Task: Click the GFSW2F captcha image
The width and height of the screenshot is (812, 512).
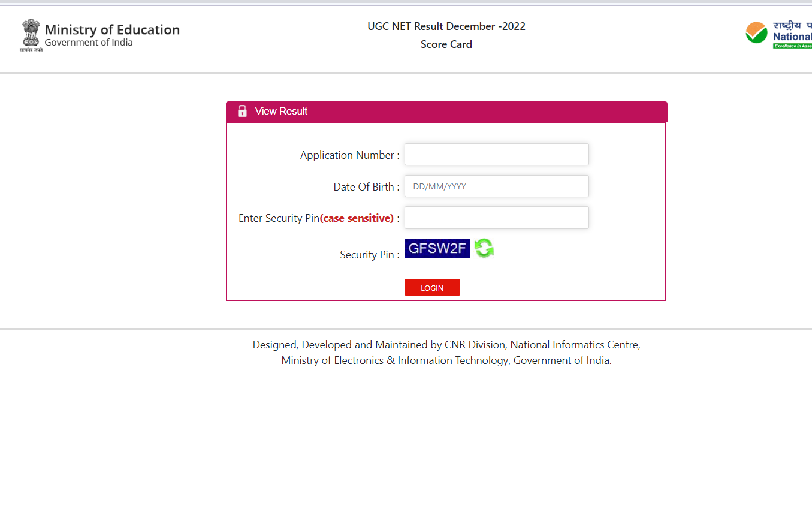Action: pyautogui.click(x=437, y=248)
